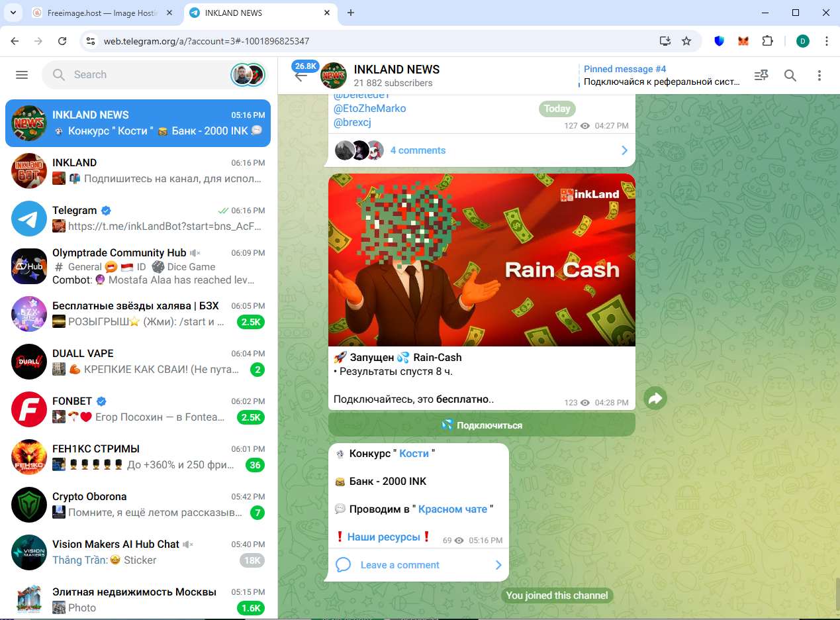Open the Chrome three-dot menu
The height and width of the screenshot is (620, 840).
coord(827,41)
